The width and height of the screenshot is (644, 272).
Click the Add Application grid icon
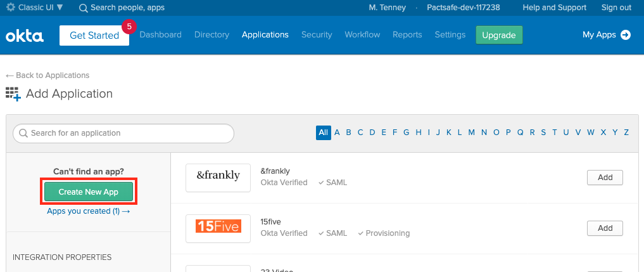[x=13, y=94]
